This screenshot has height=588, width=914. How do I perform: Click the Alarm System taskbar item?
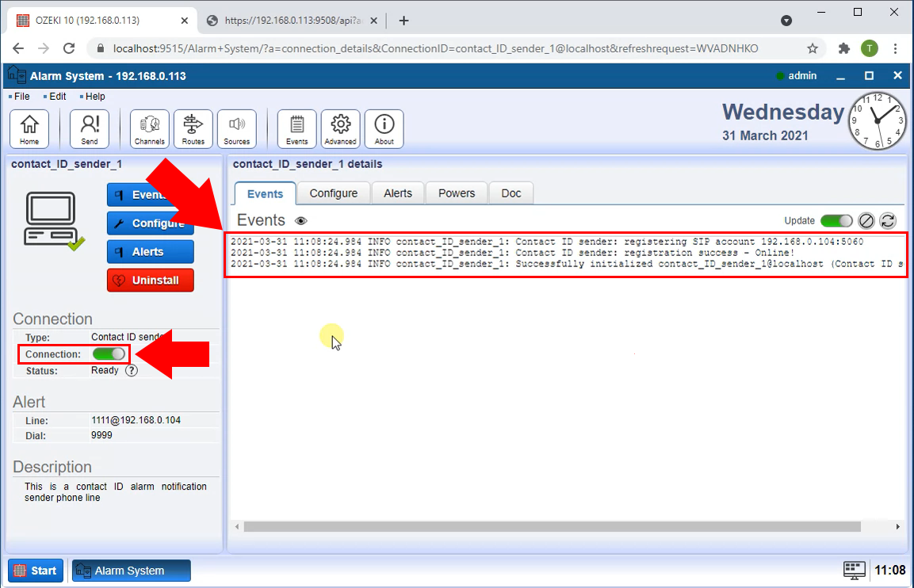coord(131,571)
